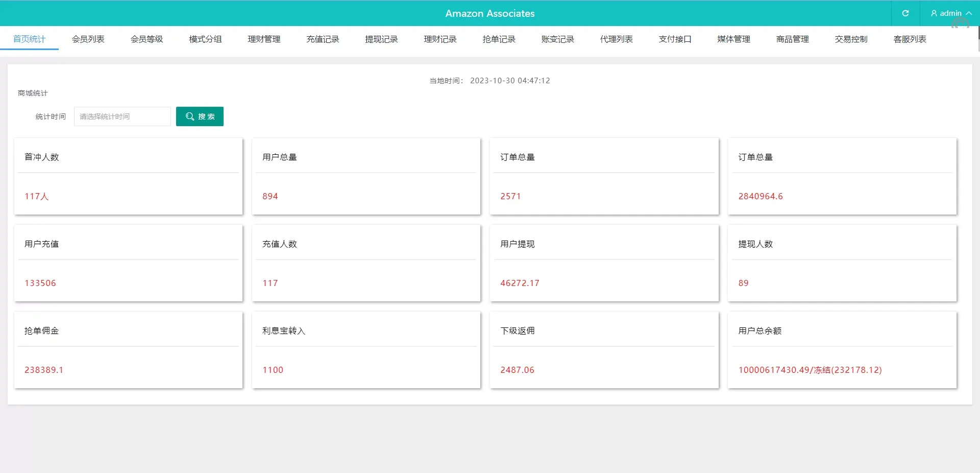Open the 支付接口 tab
980x473 pixels.
675,39
